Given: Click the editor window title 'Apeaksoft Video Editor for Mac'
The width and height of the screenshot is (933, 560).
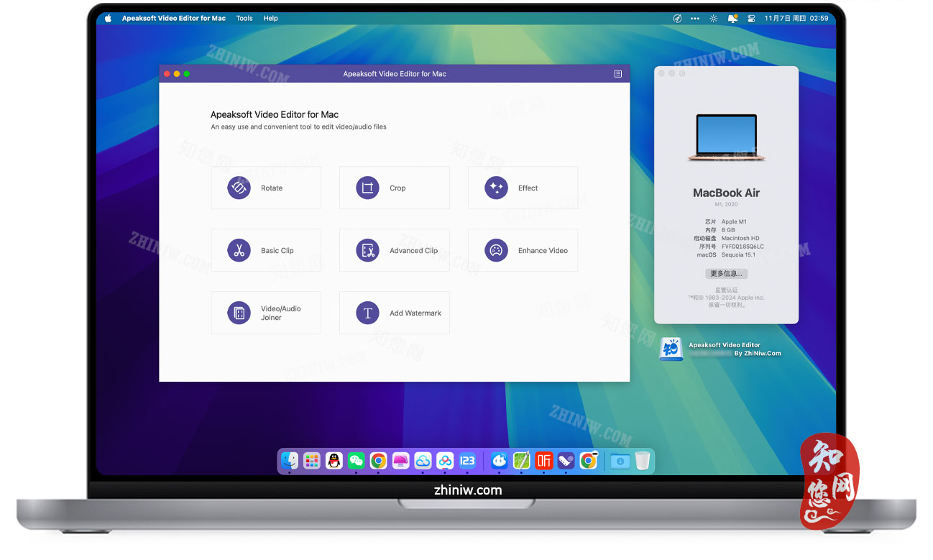Looking at the screenshot, I should (395, 74).
